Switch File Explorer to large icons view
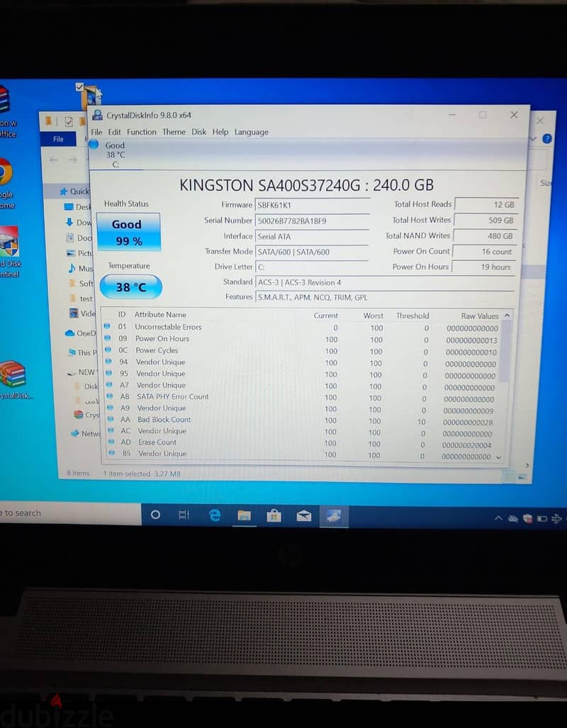Viewport: 567px width, 728px height. [522, 476]
